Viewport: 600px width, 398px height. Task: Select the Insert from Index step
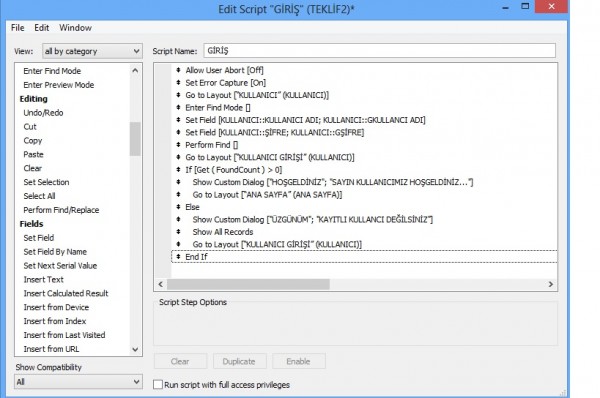pos(55,321)
